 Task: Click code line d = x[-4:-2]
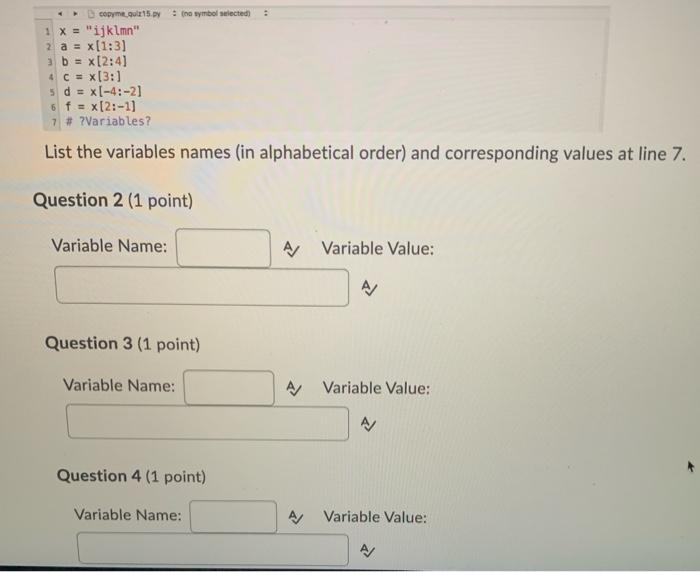tap(103, 92)
